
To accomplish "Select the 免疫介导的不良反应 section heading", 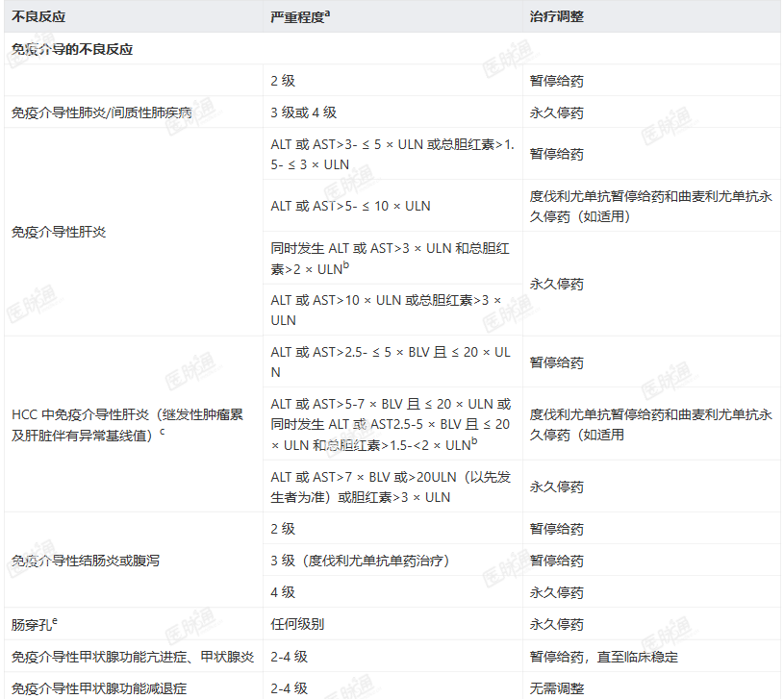I will pyautogui.click(x=72, y=49).
